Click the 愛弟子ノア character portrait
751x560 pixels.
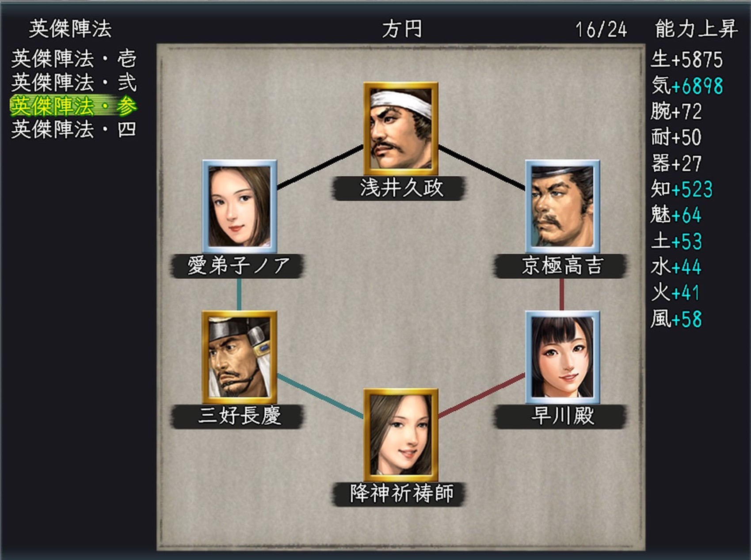click(x=240, y=207)
